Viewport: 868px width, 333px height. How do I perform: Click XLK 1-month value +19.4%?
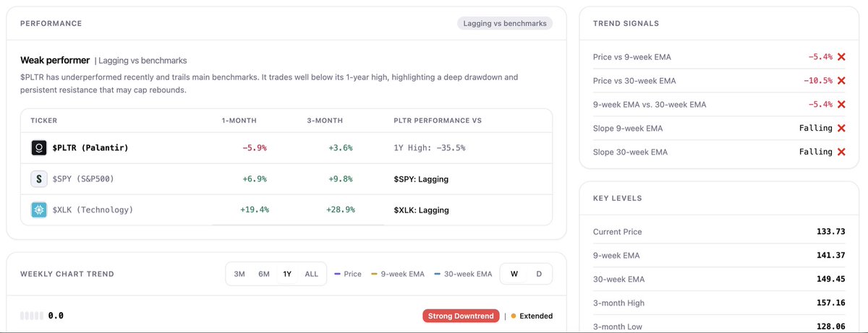click(254, 210)
